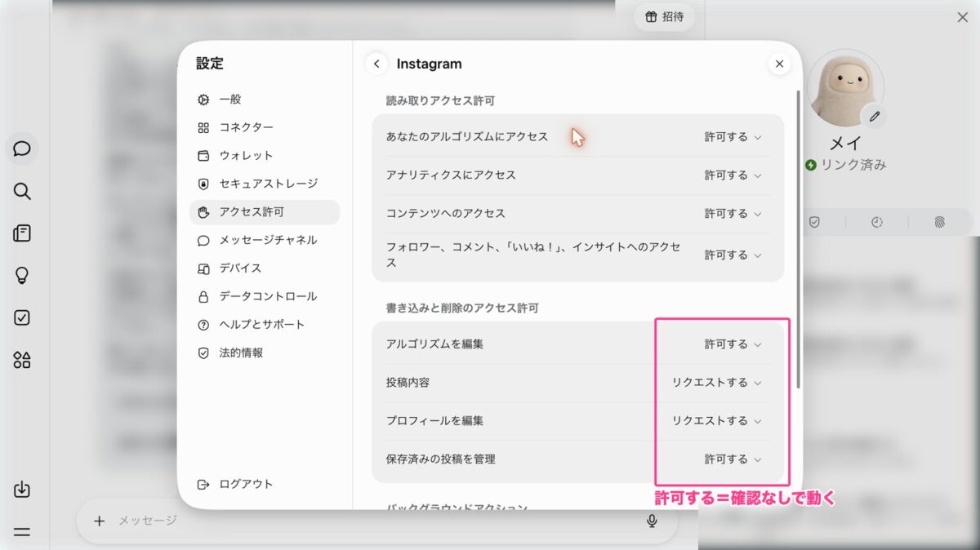
Task: Click the リンク済み status text
Action: 853,165
